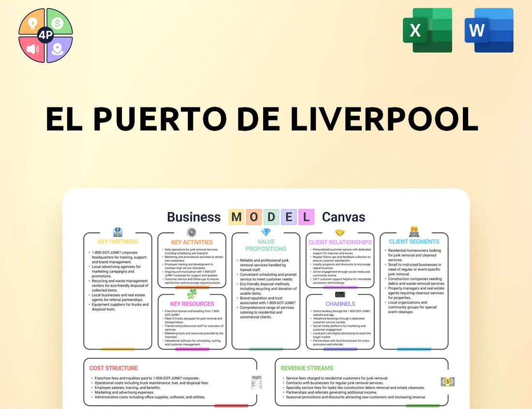The height and width of the screenshot is (409, 532).
Task: Click the green D letter tile
Action: 271,217
